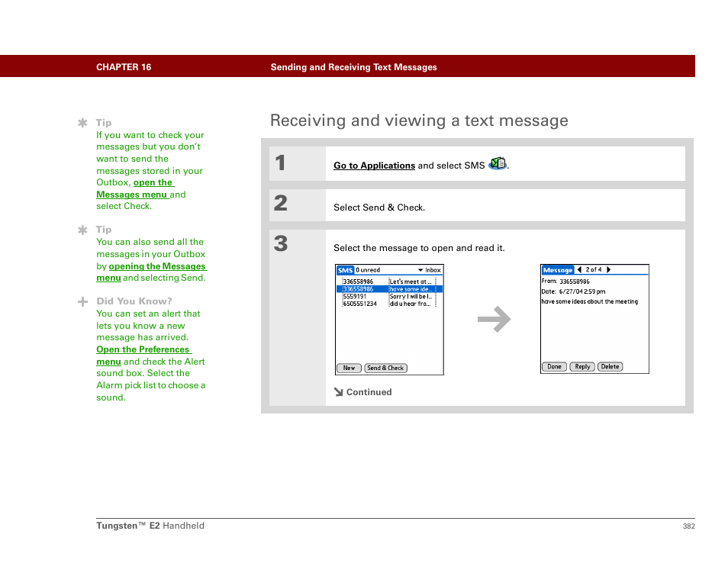
Task: Click page number 382
Action: pos(688,526)
